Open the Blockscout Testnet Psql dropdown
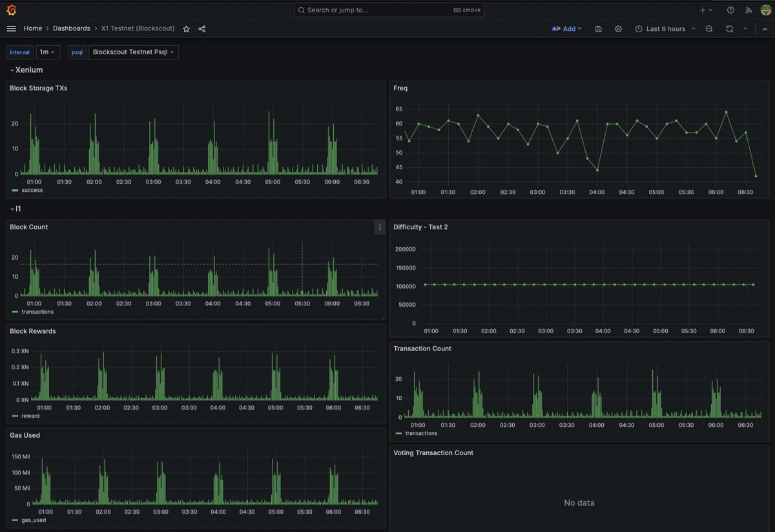The width and height of the screenshot is (775, 532). (134, 52)
